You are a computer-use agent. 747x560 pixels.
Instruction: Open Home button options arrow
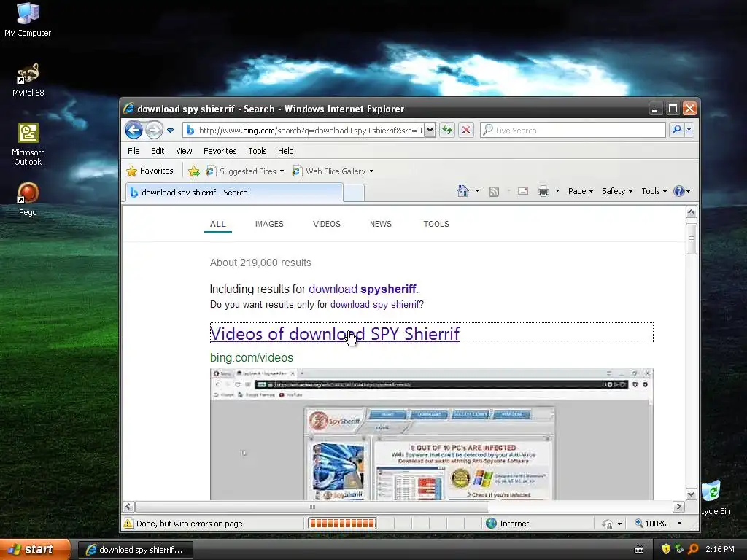pyautogui.click(x=477, y=191)
